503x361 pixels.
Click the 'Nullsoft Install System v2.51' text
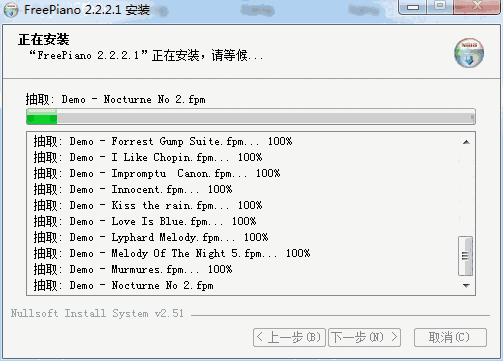tap(97, 313)
